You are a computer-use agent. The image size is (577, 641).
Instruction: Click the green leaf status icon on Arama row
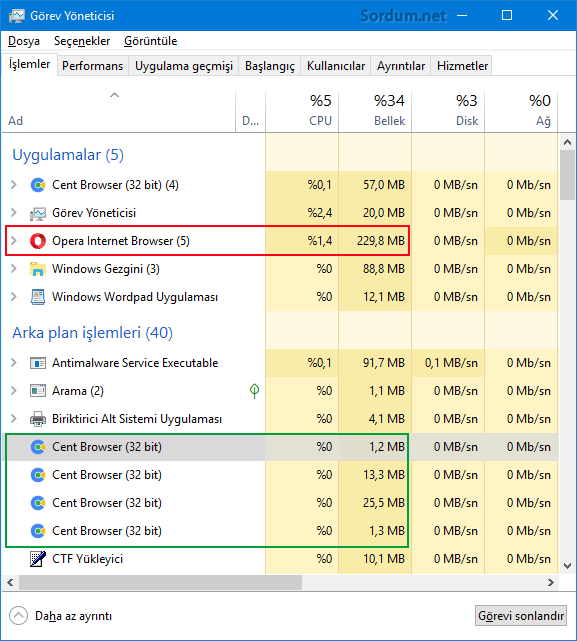pyautogui.click(x=254, y=391)
